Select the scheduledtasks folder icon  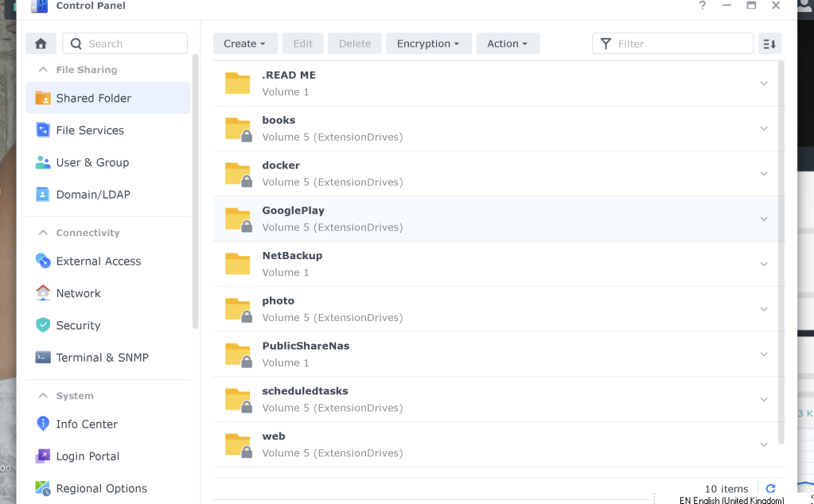tap(238, 399)
